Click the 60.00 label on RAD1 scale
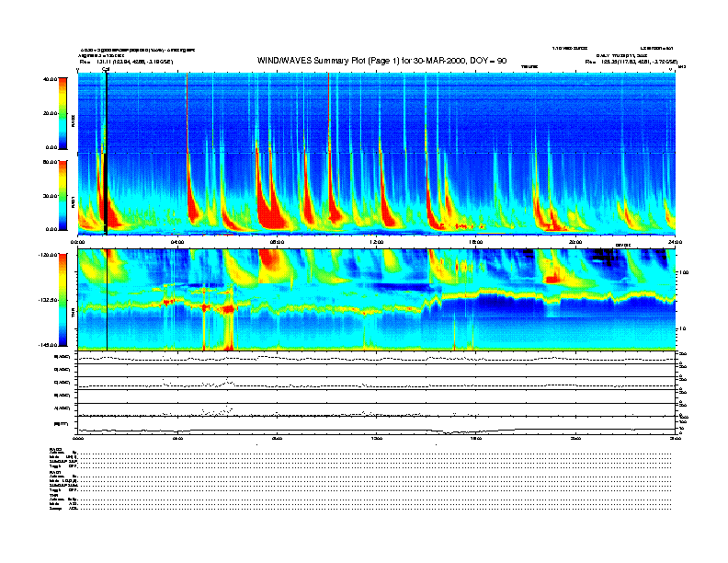 point(51,162)
